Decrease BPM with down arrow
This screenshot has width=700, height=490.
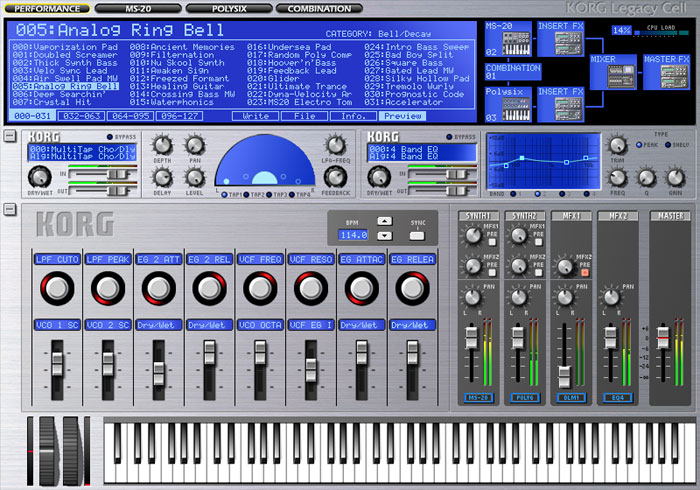(384, 236)
